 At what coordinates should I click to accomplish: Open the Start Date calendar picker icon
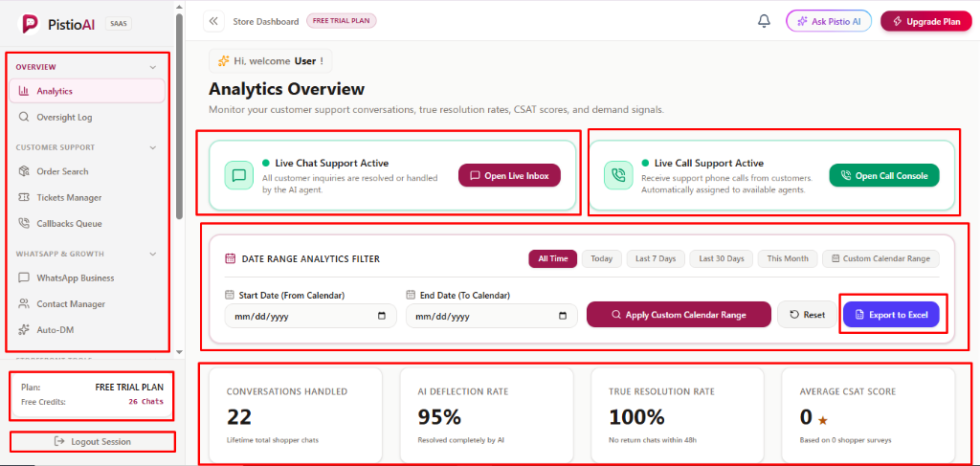tap(382, 316)
